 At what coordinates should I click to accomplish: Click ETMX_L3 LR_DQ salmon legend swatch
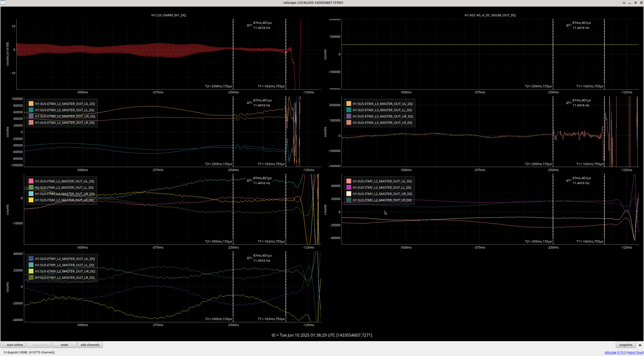point(349,123)
